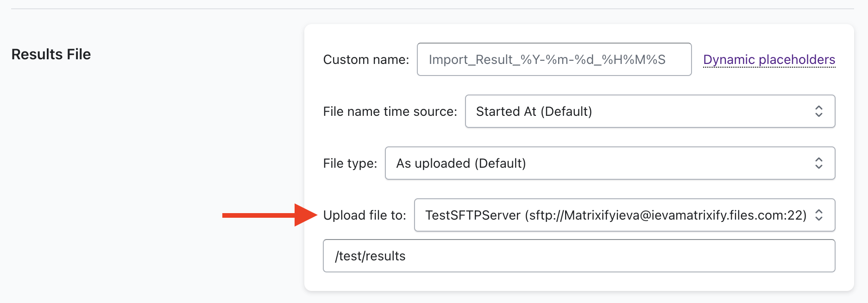Open the File name time source dropdown
Viewport: 868px width, 303px height.
tap(649, 112)
